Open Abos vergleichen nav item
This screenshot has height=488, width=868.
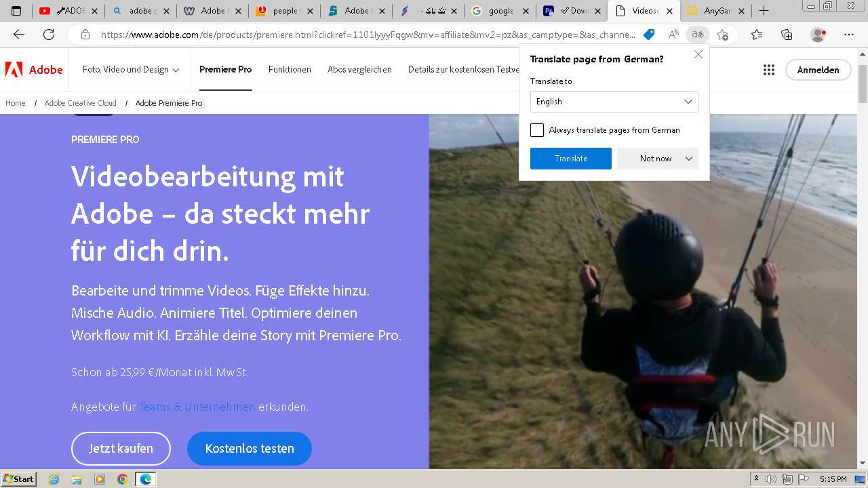359,70
